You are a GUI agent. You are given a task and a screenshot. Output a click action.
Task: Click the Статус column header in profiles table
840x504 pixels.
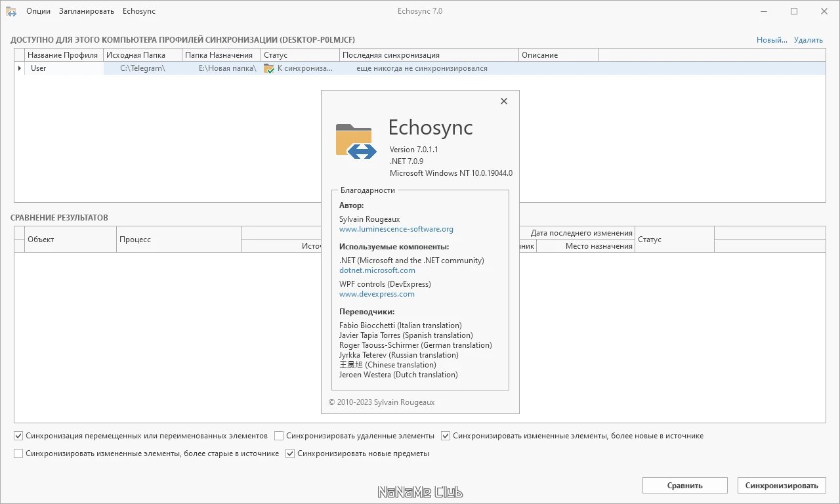pyautogui.click(x=301, y=55)
